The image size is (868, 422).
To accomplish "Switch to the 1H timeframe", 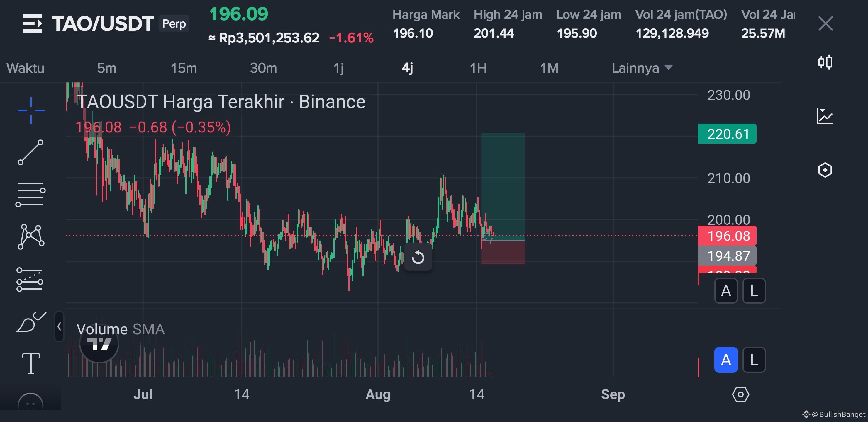I will [478, 68].
